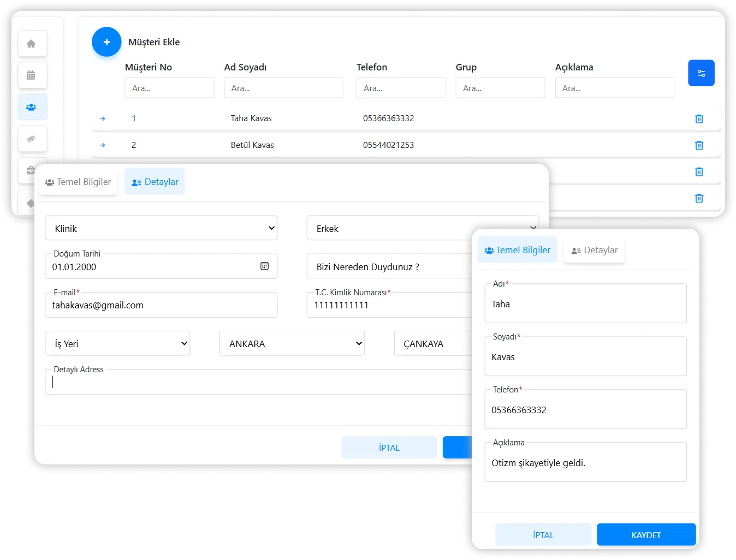The image size is (736, 560).
Task: Open row arrow for customer number 1
Action: pos(102,118)
